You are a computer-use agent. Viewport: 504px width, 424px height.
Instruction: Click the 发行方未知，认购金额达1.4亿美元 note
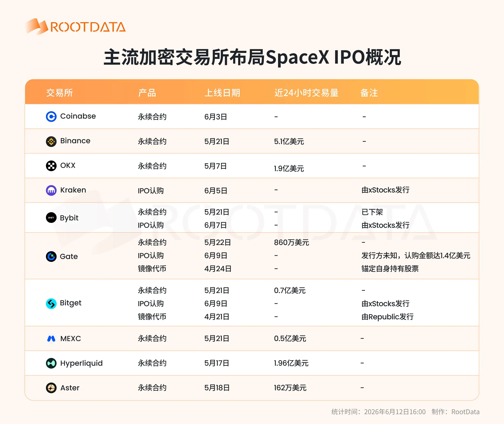[416, 256]
